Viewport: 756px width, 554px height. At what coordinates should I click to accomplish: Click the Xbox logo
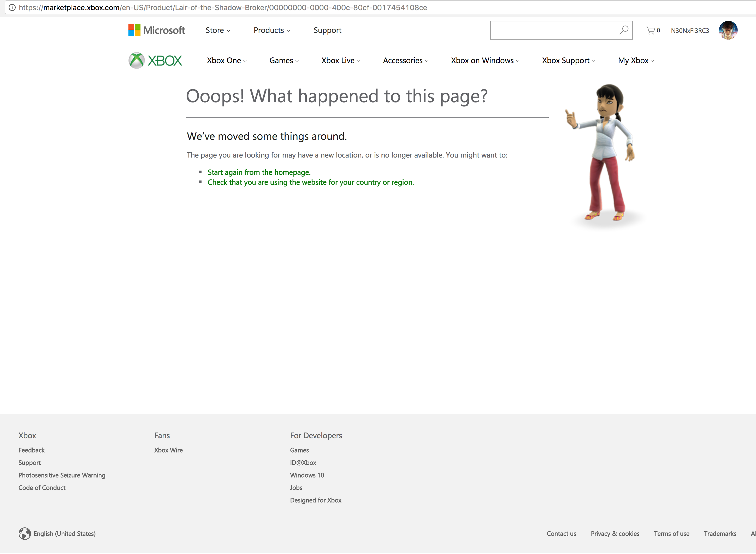[155, 61]
